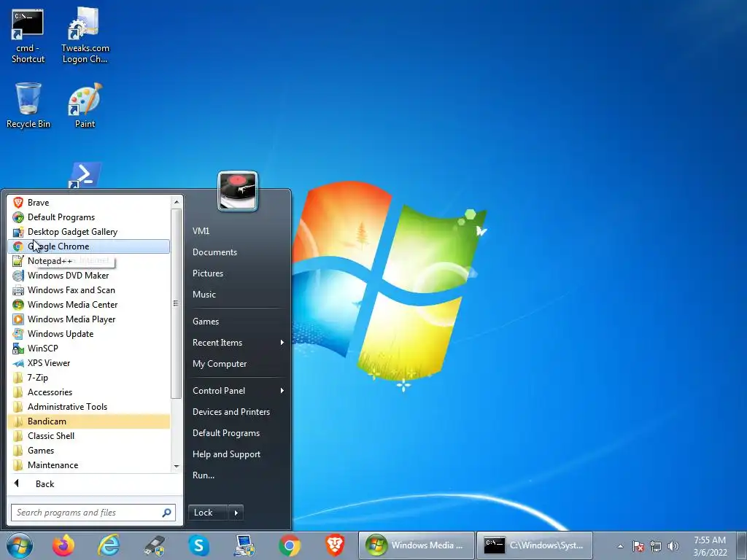This screenshot has width=747, height=560.
Task: Click the Action Center flag icon
Action: pos(638,547)
